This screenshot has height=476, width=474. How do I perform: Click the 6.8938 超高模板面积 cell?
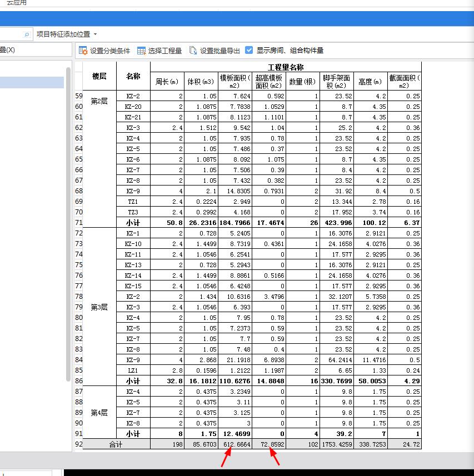pos(269,360)
